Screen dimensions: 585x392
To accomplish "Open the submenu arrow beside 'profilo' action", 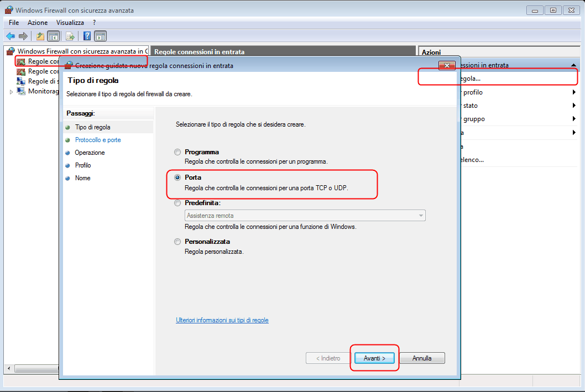I will 574,92.
